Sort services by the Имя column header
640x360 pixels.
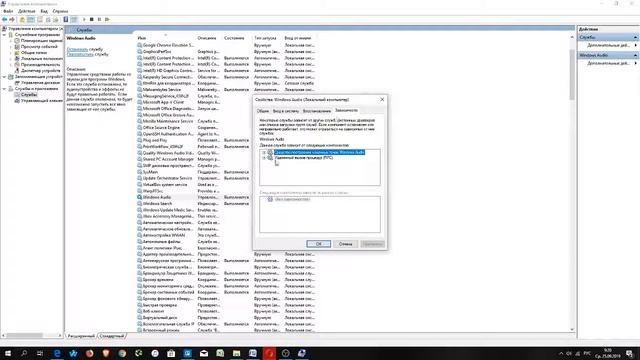point(166,38)
